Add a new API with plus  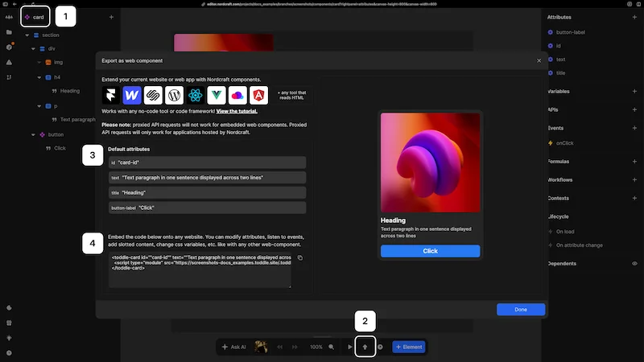tap(634, 109)
